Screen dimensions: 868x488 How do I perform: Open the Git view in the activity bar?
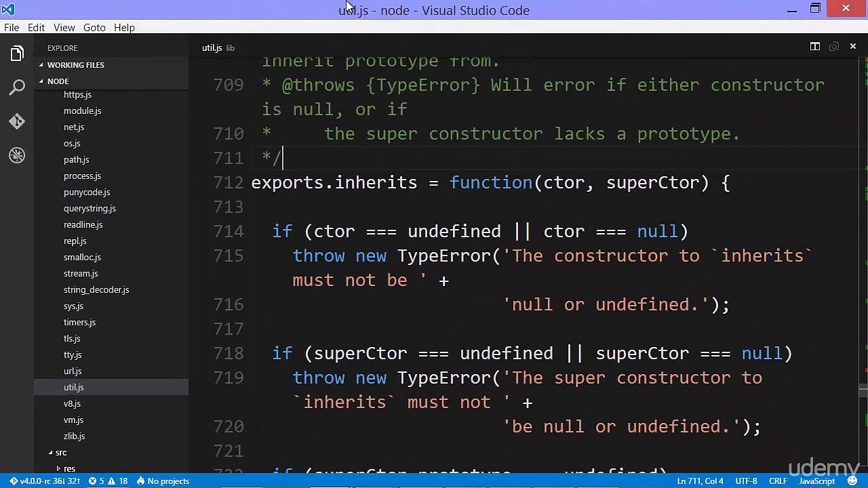[17, 121]
